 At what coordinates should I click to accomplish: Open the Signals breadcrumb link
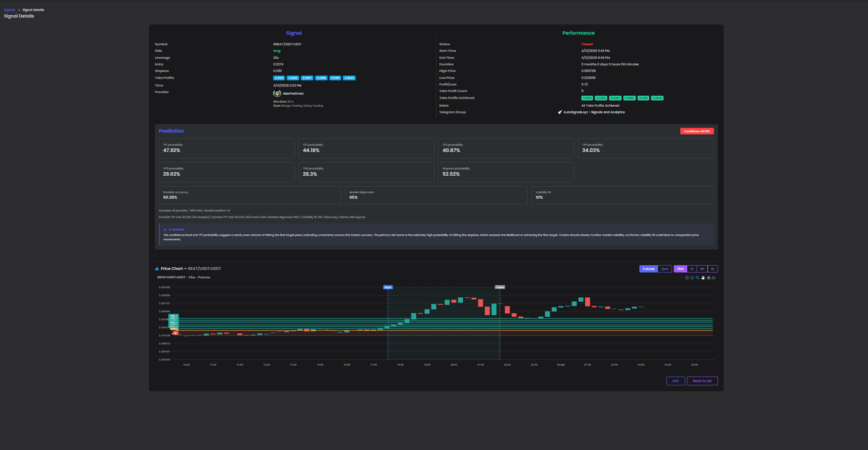9,9
